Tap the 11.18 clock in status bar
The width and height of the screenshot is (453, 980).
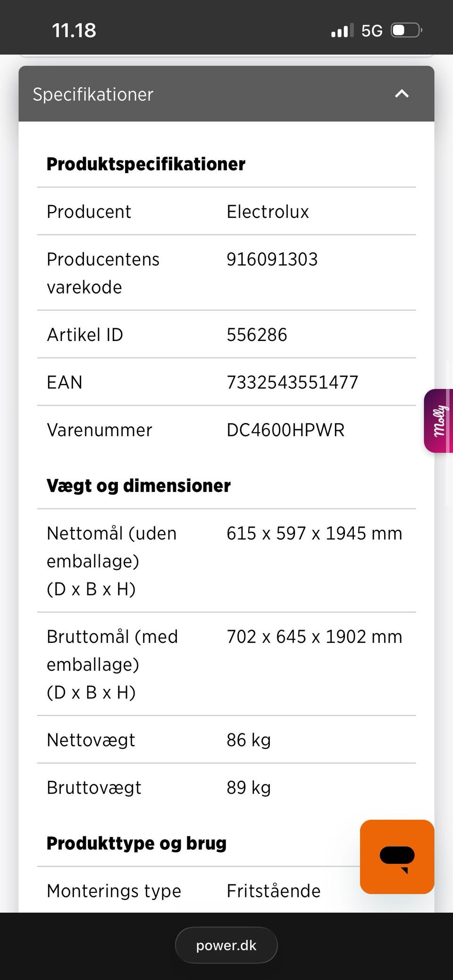tap(74, 31)
